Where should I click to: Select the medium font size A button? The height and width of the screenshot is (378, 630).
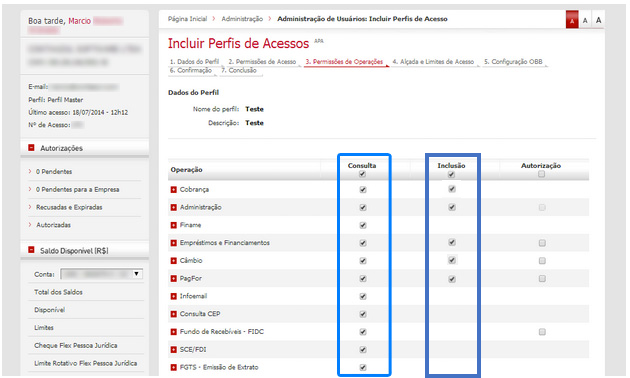pos(585,20)
